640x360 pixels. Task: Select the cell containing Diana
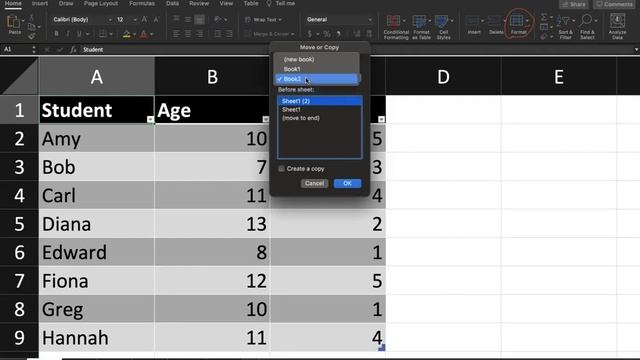point(97,224)
